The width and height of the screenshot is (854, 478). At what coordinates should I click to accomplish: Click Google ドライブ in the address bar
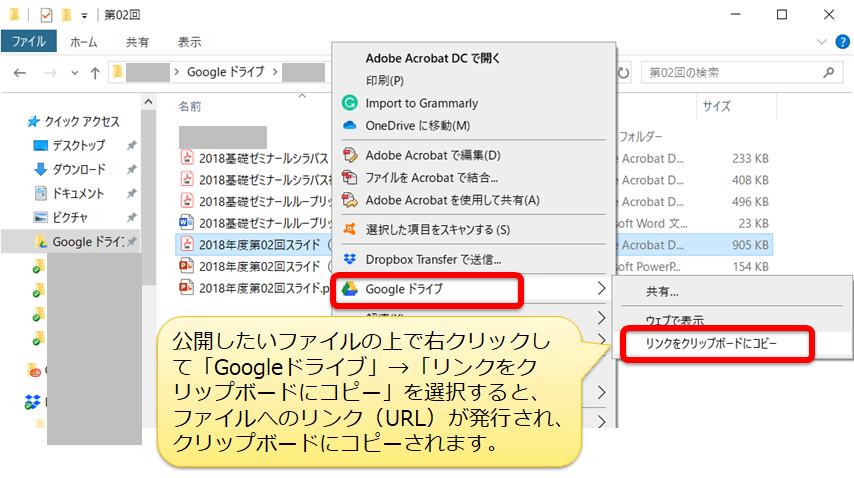pos(225,72)
